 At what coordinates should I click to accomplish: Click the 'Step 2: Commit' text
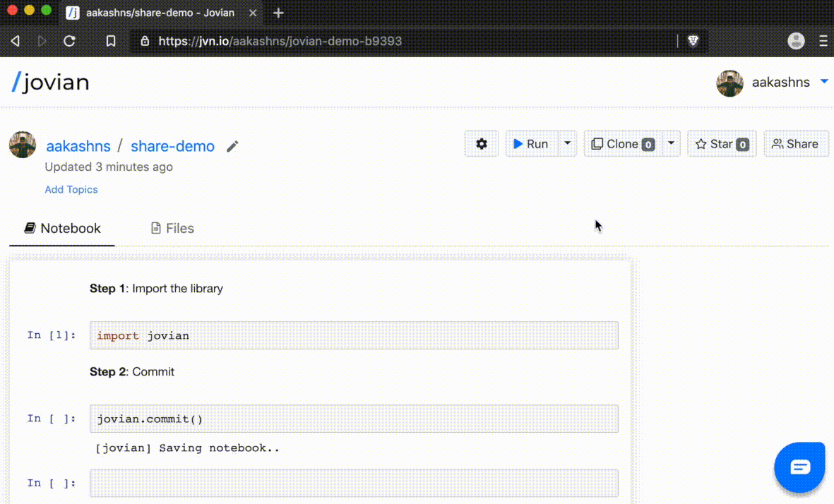(x=132, y=371)
